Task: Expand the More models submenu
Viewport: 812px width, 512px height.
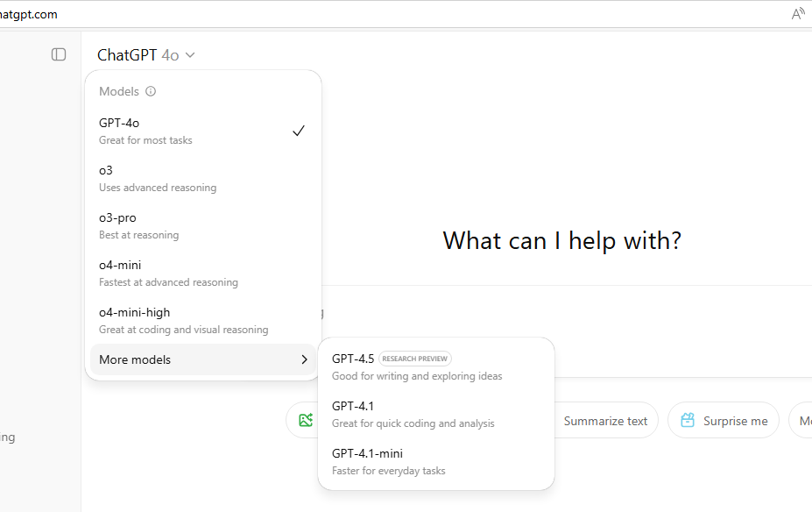Action: click(x=203, y=359)
